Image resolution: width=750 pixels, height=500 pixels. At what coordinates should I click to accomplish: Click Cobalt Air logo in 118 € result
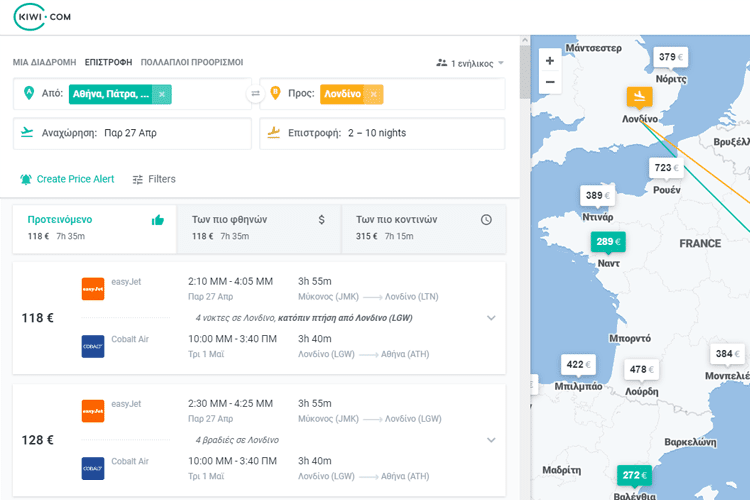click(x=93, y=346)
